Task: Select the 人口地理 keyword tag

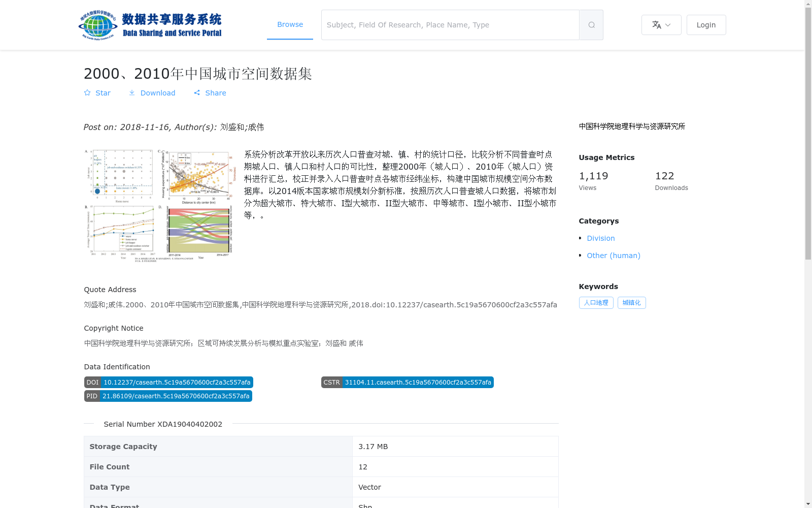Action: click(596, 303)
